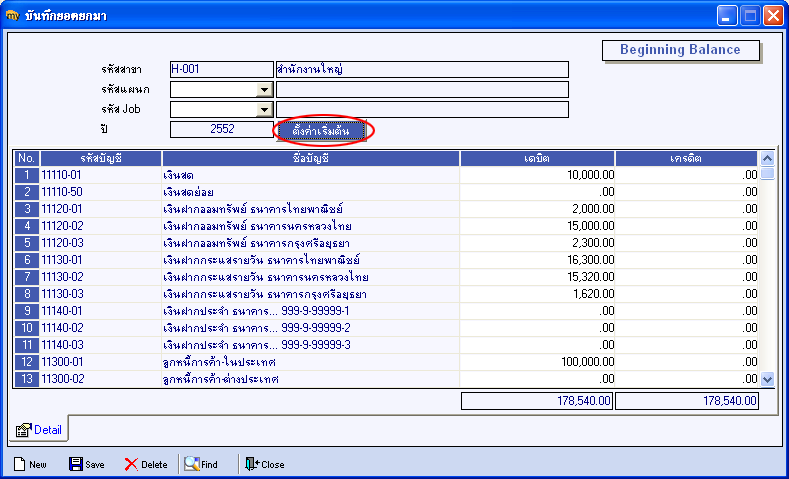
Task: Click scrollbar up arrow in account grid
Action: coord(767,159)
